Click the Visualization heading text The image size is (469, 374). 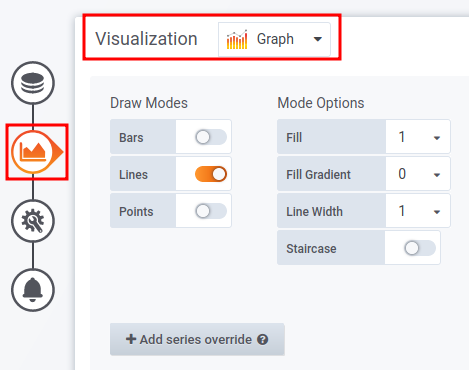[146, 39]
